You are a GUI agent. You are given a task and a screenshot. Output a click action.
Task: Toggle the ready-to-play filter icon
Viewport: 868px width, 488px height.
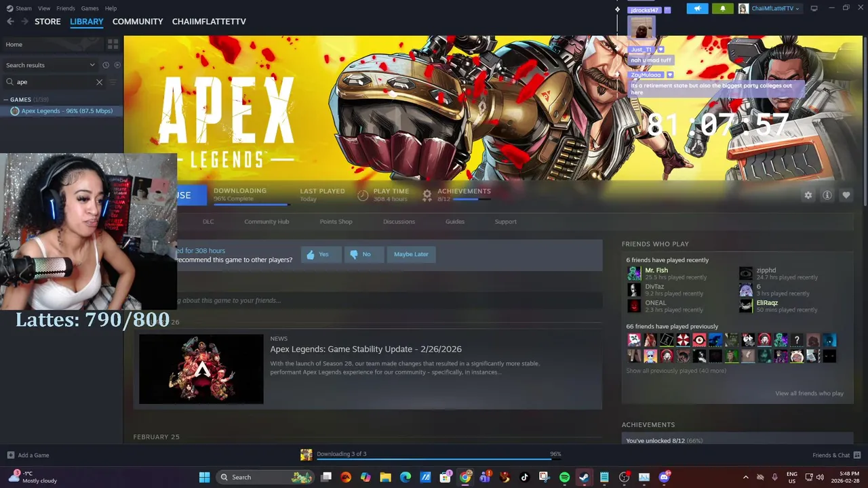pyautogui.click(x=117, y=65)
